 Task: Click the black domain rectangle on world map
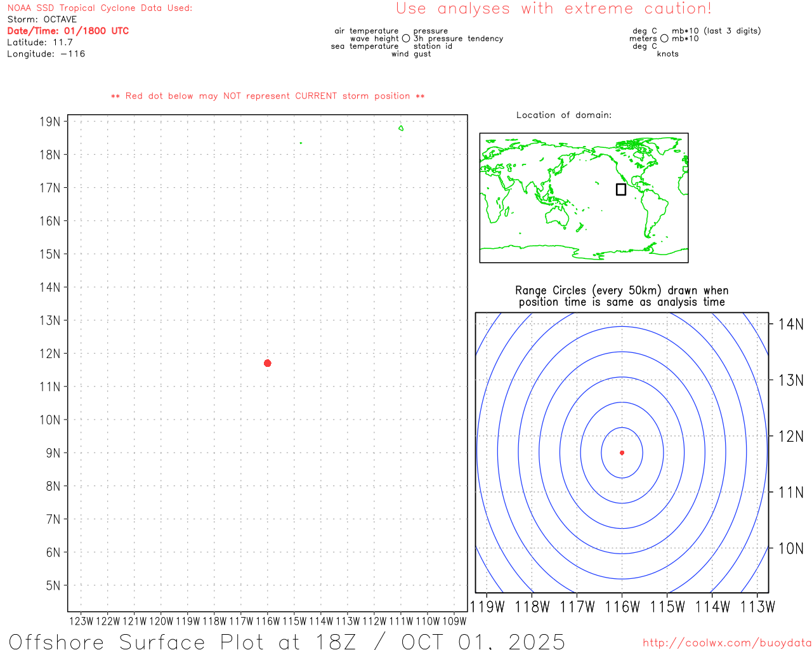(x=621, y=189)
